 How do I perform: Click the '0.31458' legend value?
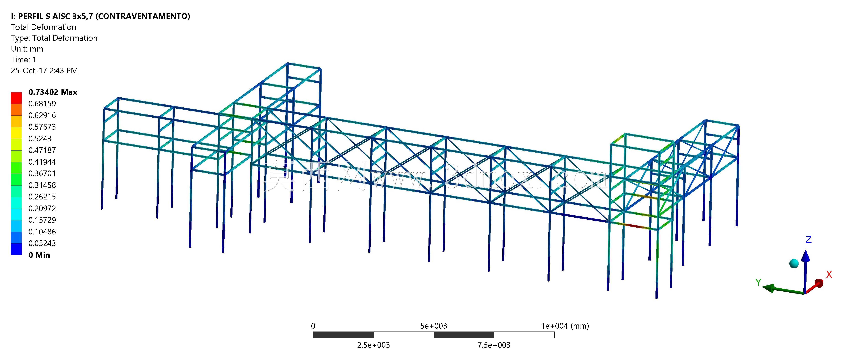coord(42,185)
